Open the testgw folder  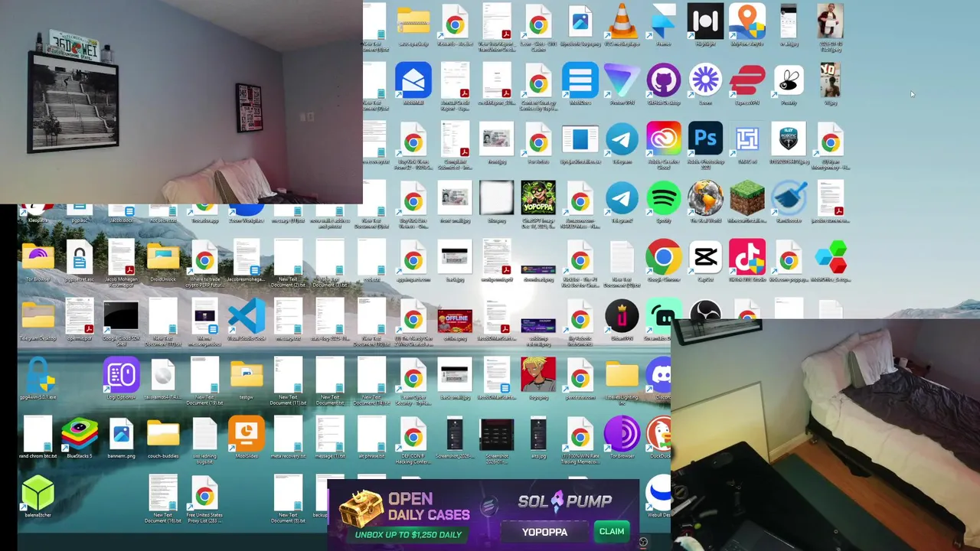click(247, 375)
